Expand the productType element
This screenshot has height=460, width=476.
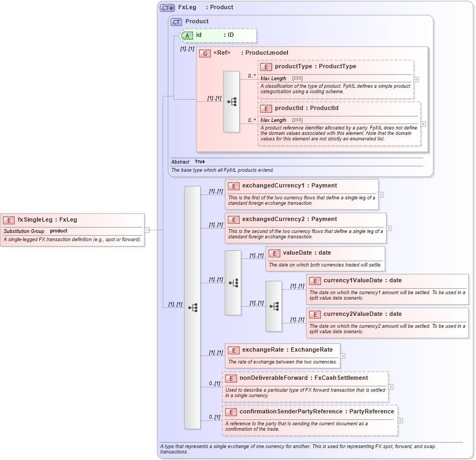(416, 80)
